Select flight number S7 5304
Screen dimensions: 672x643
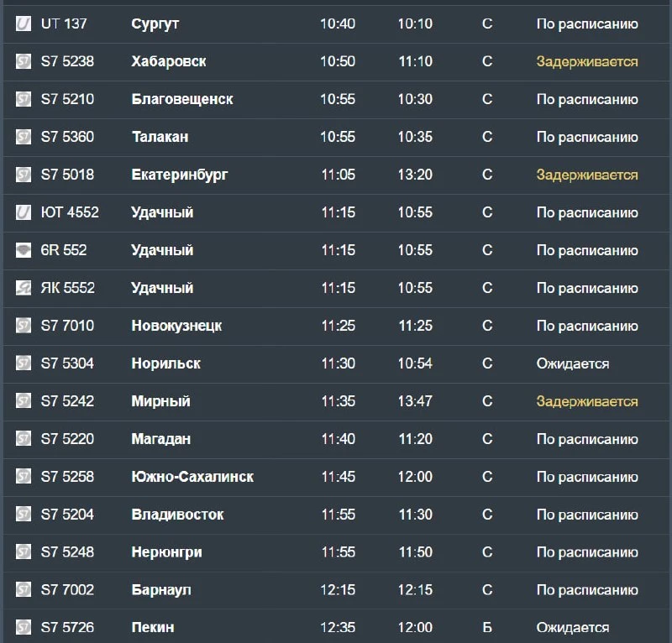coord(67,363)
